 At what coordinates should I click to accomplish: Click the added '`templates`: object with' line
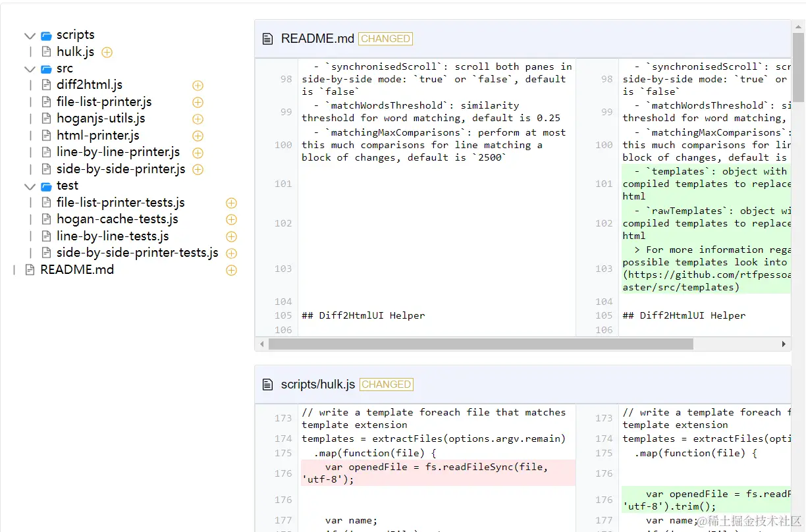click(706, 184)
